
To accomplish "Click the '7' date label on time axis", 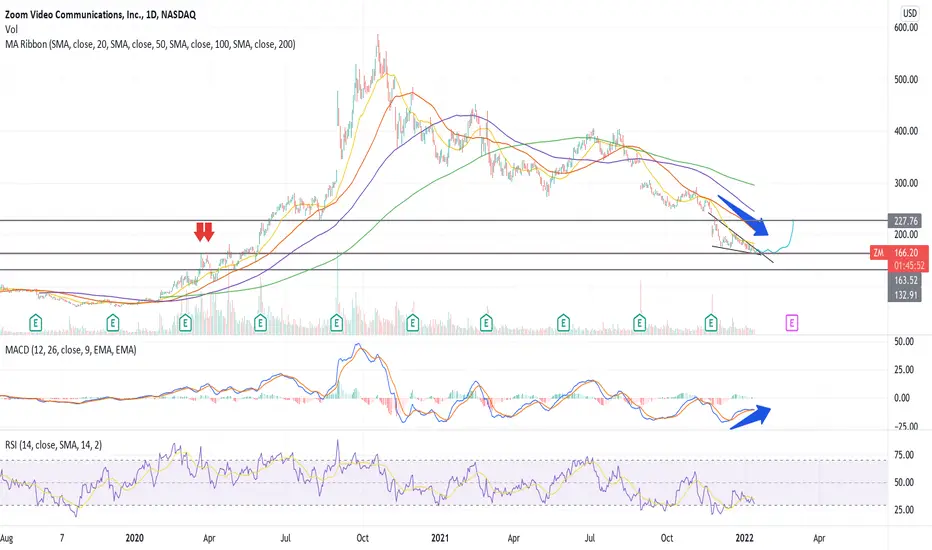I will (x=62, y=538).
